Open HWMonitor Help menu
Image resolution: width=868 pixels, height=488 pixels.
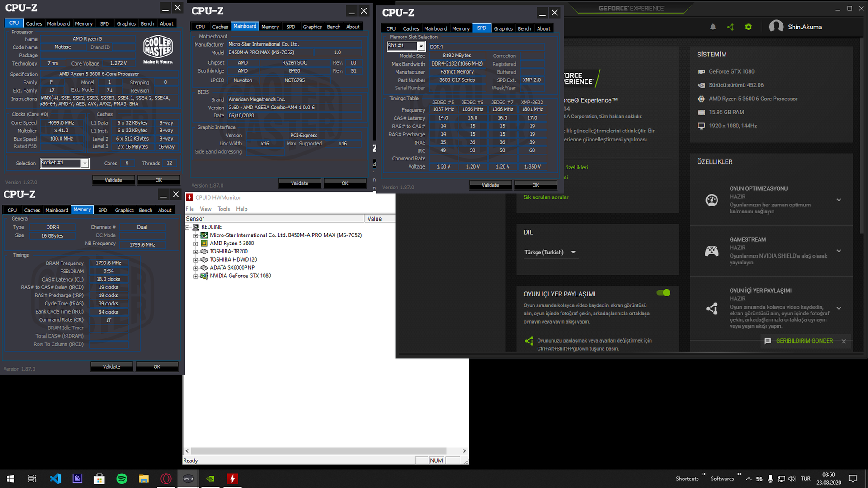tap(242, 209)
